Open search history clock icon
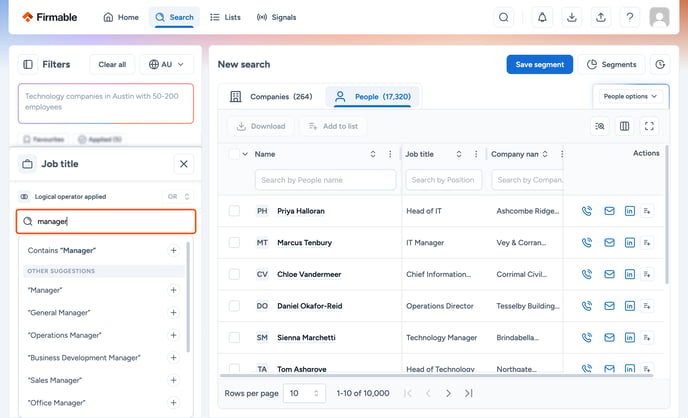This screenshot has width=688, height=418. tap(660, 64)
